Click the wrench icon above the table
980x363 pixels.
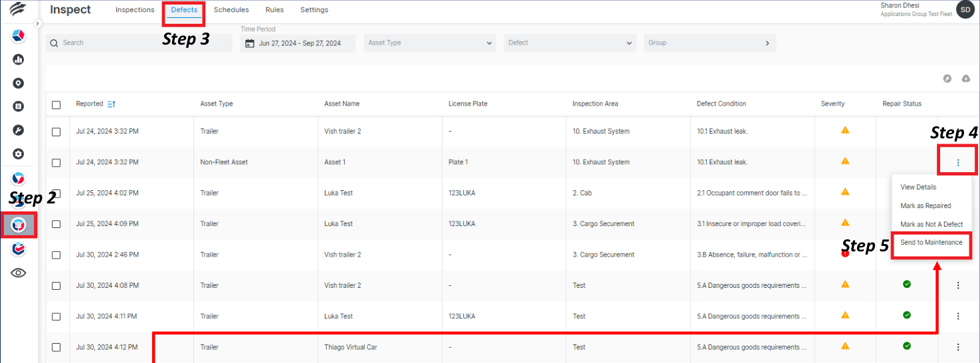click(x=947, y=78)
